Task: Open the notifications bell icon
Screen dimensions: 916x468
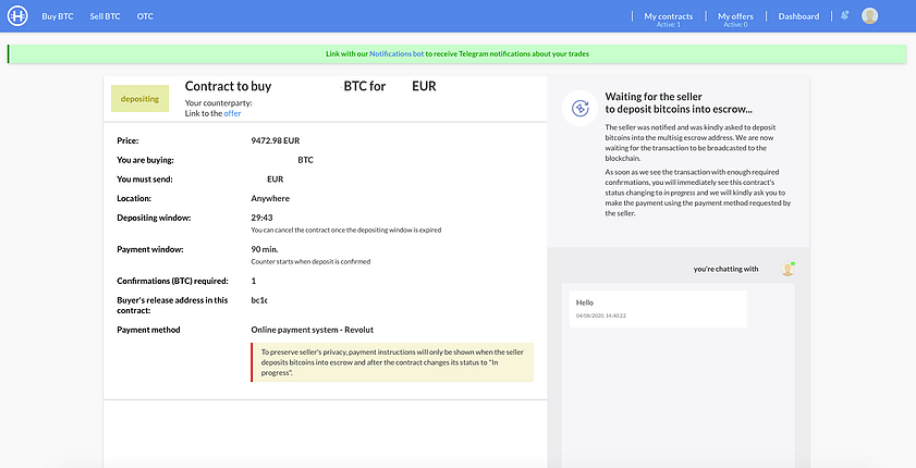Action: [x=845, y=16]
